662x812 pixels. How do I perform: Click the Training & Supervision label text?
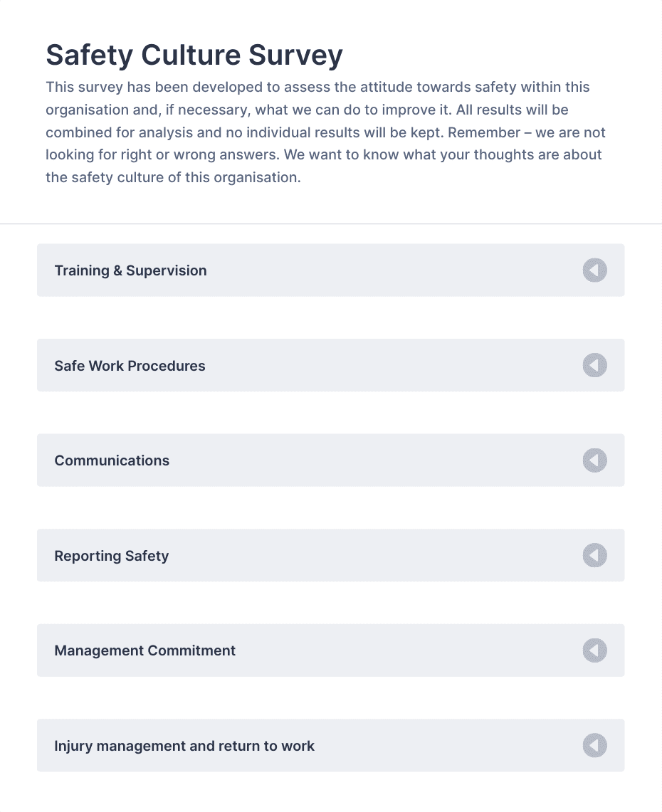(x=130, y=270)
